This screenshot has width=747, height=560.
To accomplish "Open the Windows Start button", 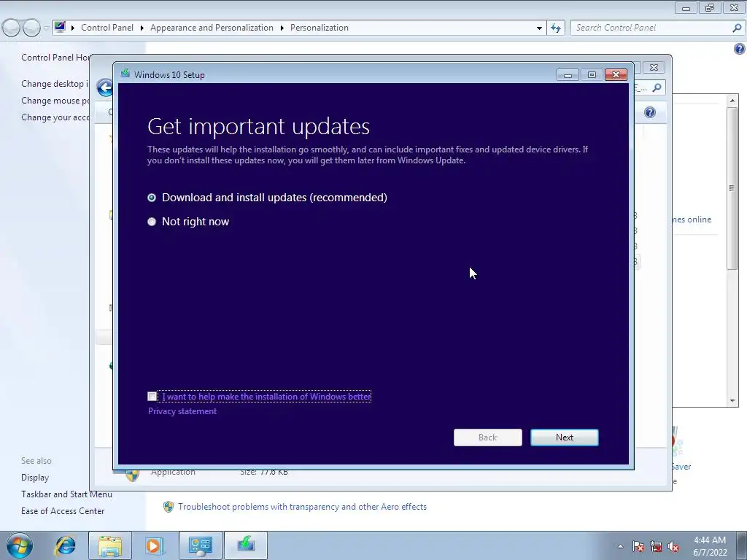I will click(19, 545).
